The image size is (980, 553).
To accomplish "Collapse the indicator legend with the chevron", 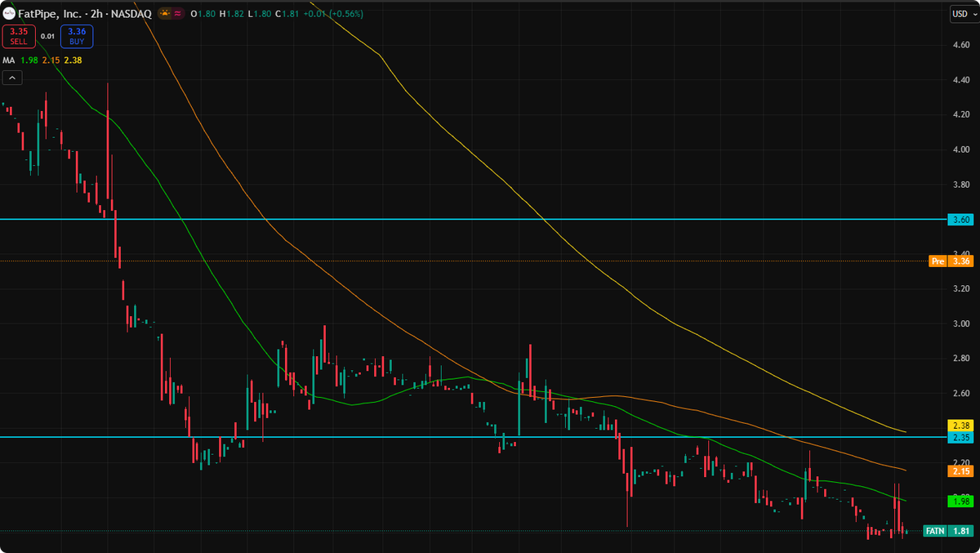I will point(12,78).
